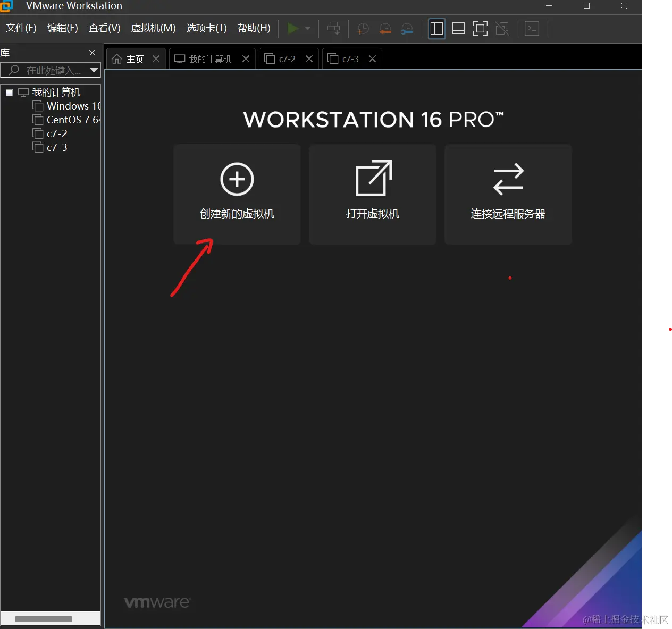Open the 编辑(E) menu
The height and width of the screenshot is (629, 672).
point(63,28)
